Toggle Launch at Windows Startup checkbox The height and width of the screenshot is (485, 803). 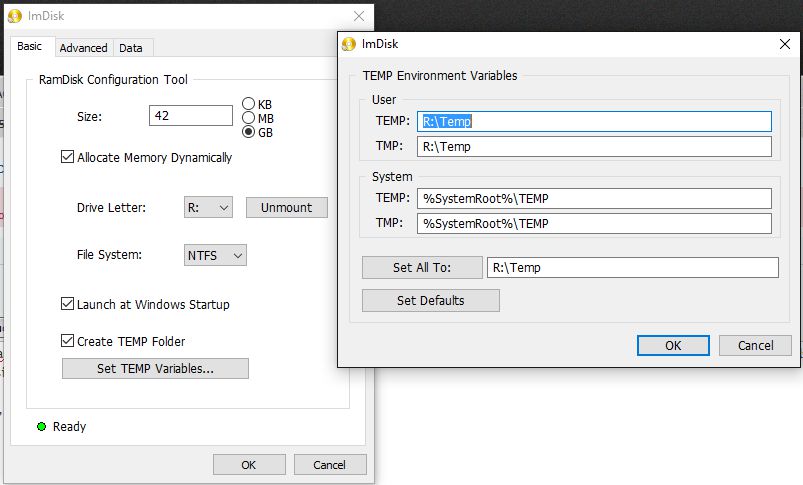[67, 304]
